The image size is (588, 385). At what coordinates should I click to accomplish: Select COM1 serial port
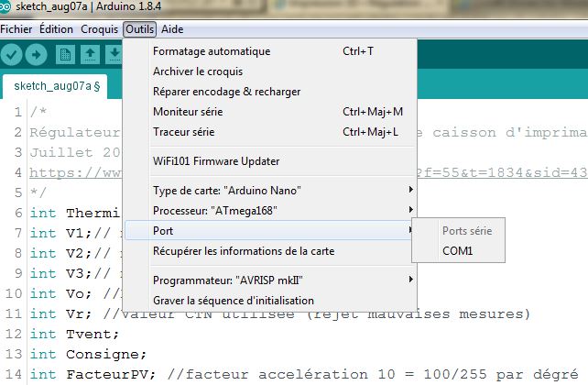click(458, 250)
